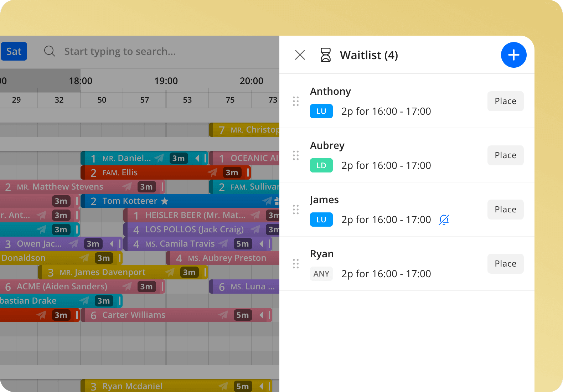Image resolution: width=563 pixels, height=392 pixels.
Task: Open the MR. Matthew Stevens reservation
Action: 83,187
